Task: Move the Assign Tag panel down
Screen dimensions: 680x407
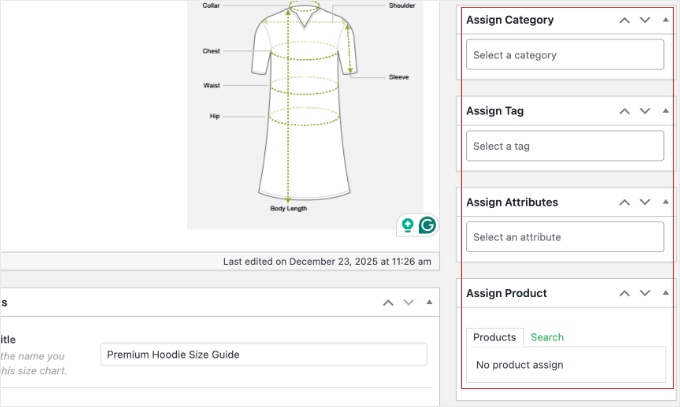Action: tap(645, 111)
